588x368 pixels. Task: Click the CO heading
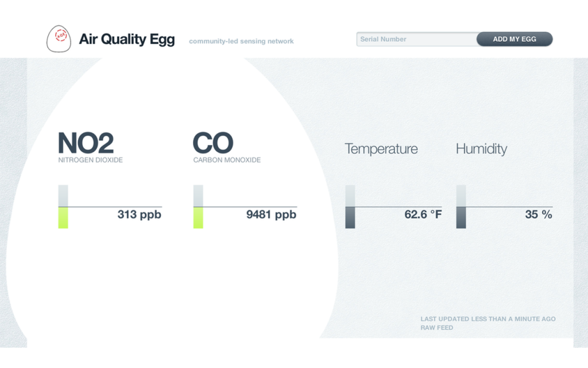(212, 143)
